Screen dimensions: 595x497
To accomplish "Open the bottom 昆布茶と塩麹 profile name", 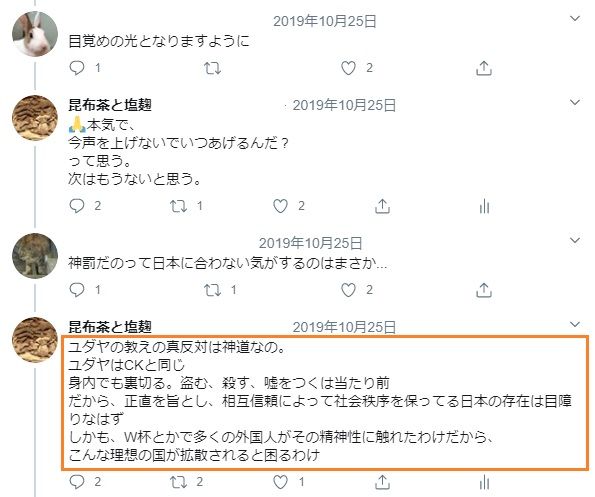I will click(x=110, y=327).
